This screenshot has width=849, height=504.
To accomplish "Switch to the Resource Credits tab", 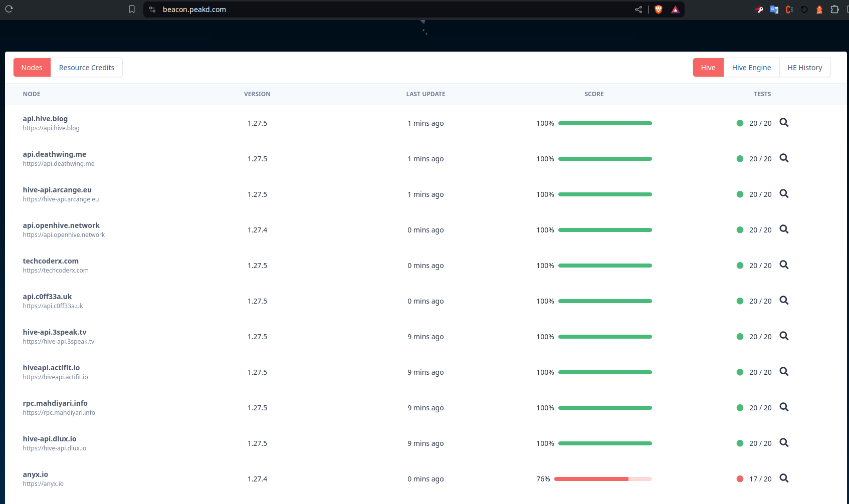I will point(87,68).
